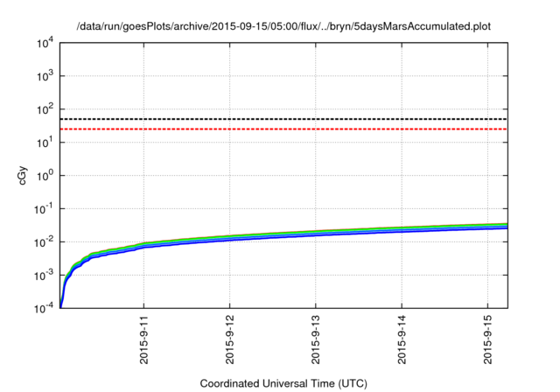Click the plot file path title

click(283, 26)
